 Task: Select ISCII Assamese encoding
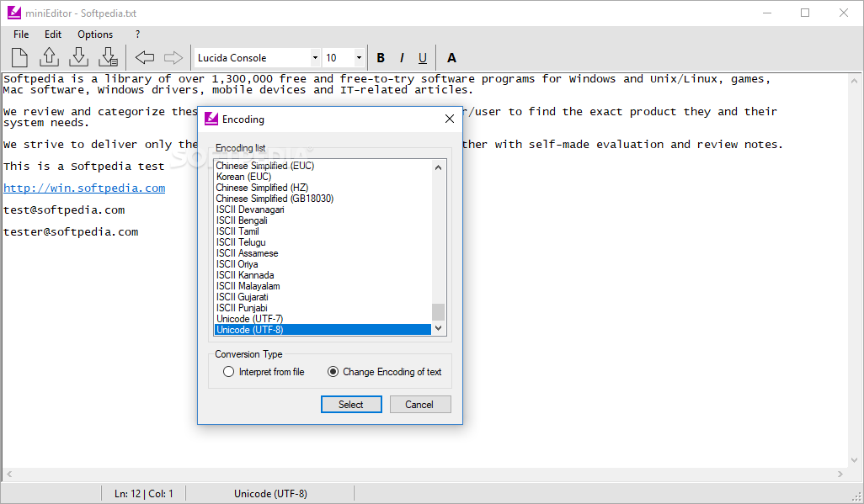(323, 253)
